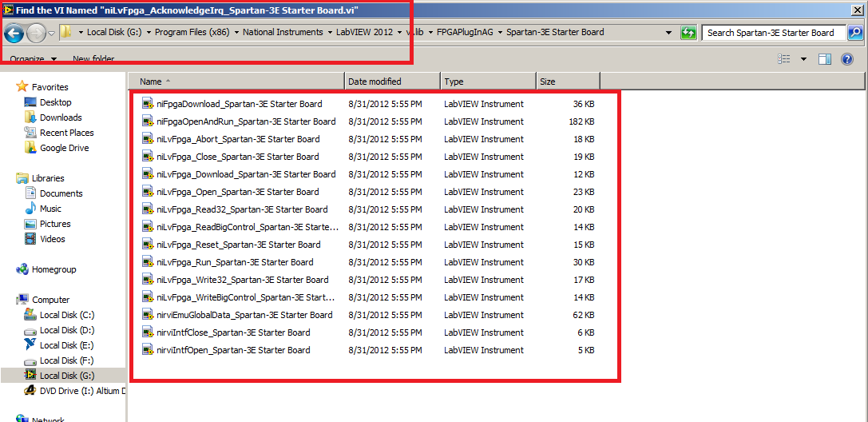
Task: Open the Organize menu
Action: 33,59
